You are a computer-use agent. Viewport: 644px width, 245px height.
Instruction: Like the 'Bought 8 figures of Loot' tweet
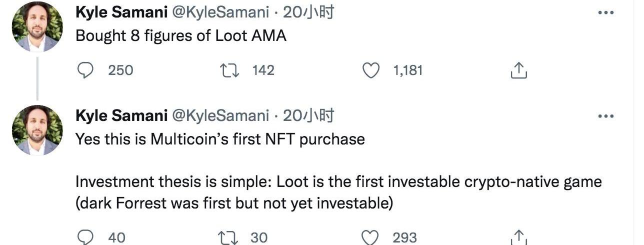point(370,70)
